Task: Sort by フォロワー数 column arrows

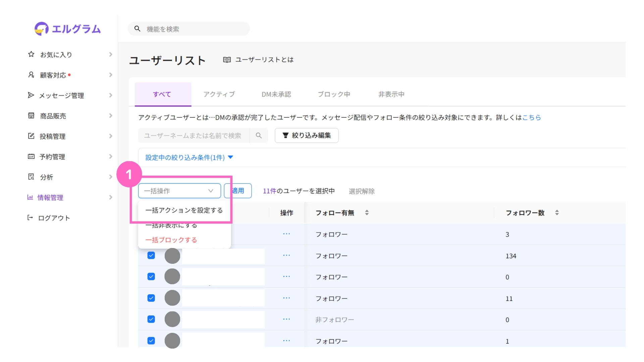Action: pyautogui.click(x=557, y=213)
